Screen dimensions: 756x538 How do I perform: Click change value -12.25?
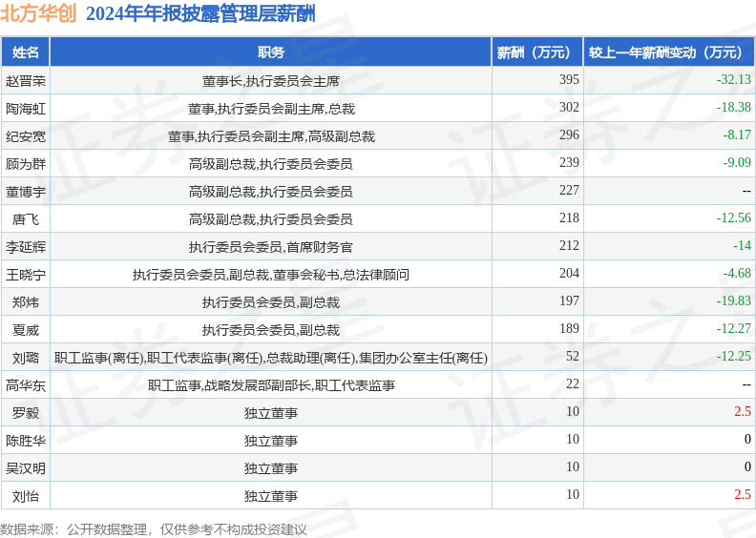coord(733,357)
